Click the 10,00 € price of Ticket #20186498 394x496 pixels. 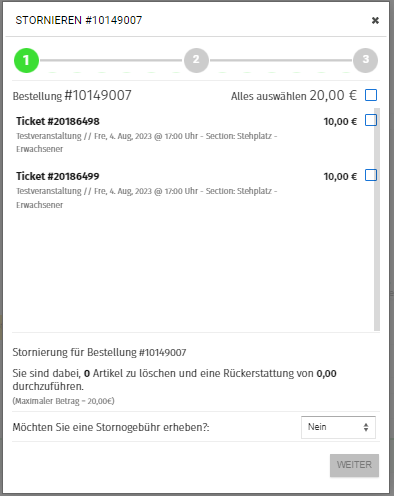(340, 122)
